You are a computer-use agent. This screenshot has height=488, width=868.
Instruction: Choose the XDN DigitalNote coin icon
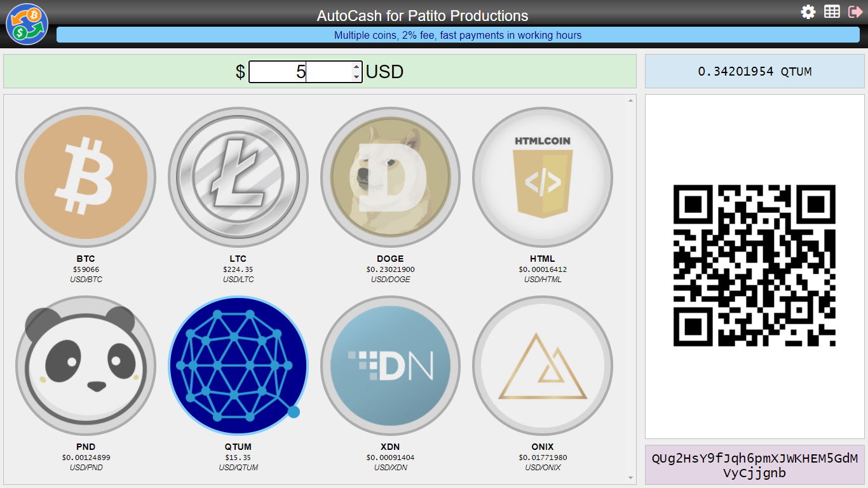coord(390,365)
